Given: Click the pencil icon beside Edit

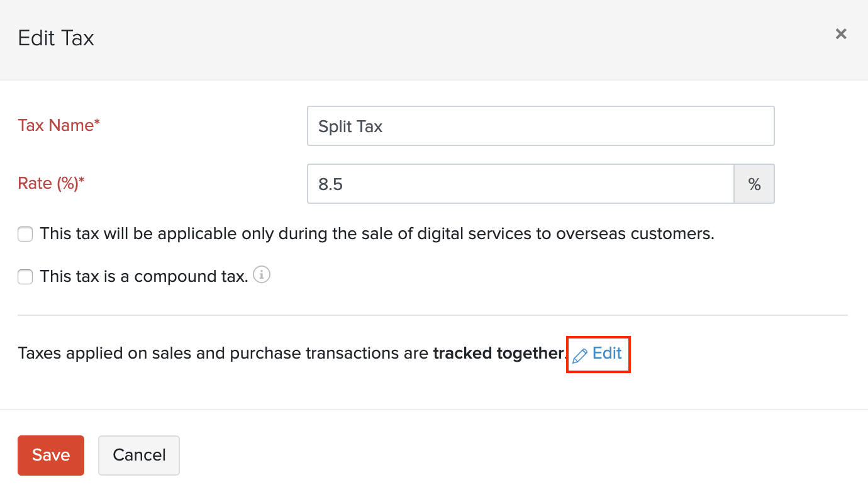Looking at the screenshot, I should [579, 355].
